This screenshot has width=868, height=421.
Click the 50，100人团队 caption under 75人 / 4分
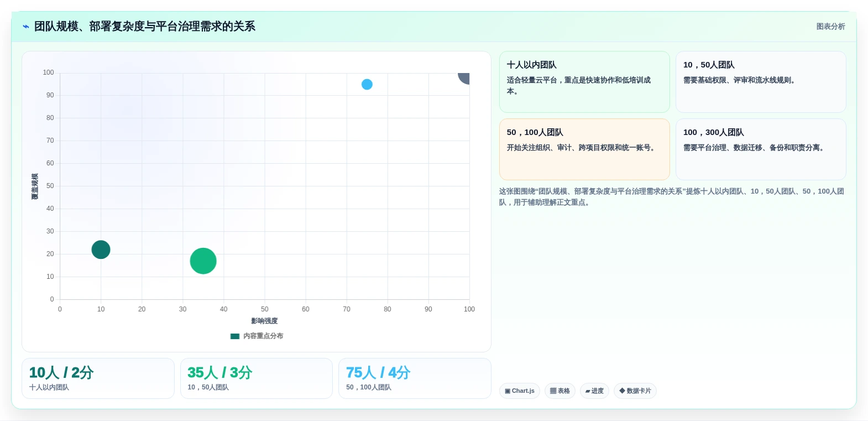pyautogui.click(x=369, y=388)
